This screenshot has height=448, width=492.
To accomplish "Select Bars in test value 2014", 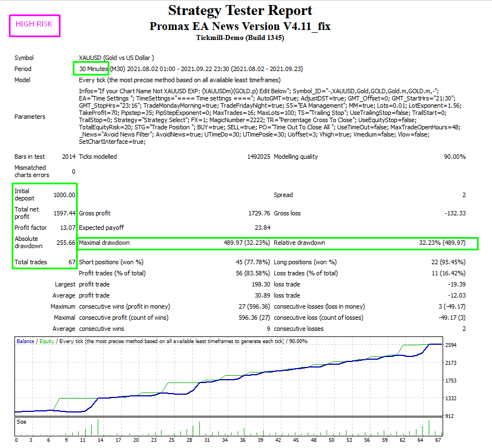I will click(69, 157).
